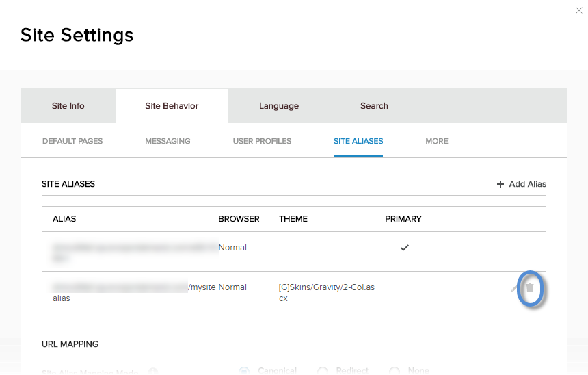588x375 pixels.
Task: Click the Browser column header
Action: [239, 219]
